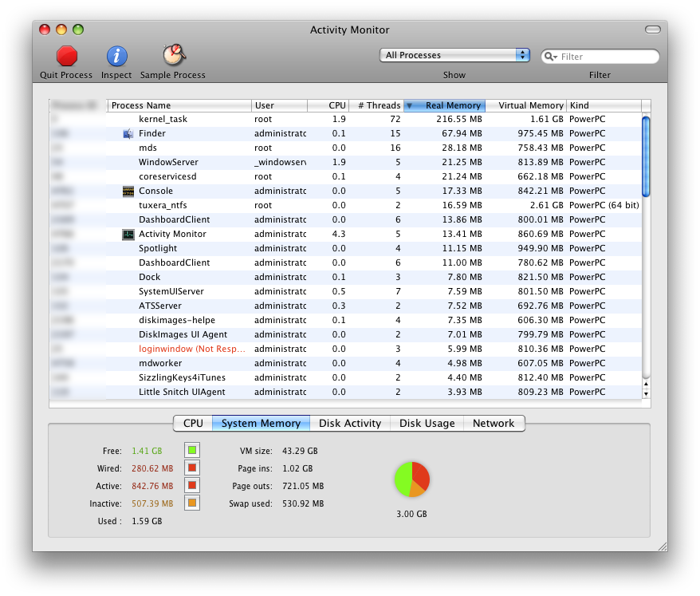This screenshot has width=700, height=596.
Task: Select the diskimages-helpe process row
Action: (x=346, y=320)
